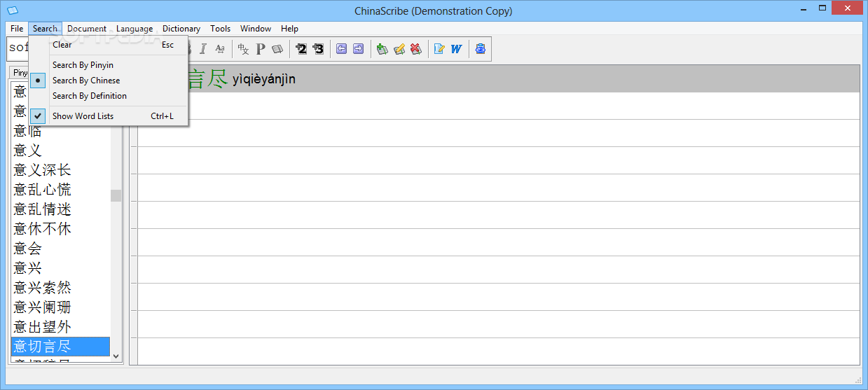Click the ChinaScribe title bar app icon
Screen dimensions: 868x390
click(13, 11)
